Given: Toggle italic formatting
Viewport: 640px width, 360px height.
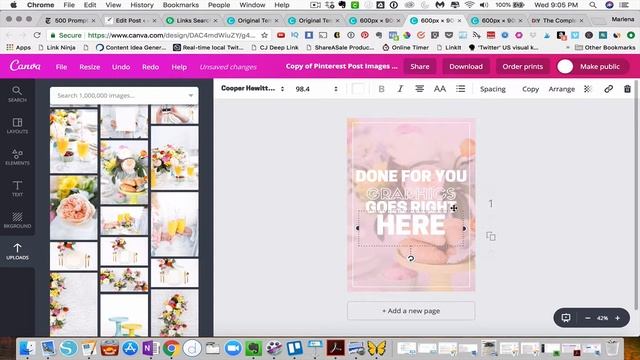Looking at the screenshot, I should [400, 89].
